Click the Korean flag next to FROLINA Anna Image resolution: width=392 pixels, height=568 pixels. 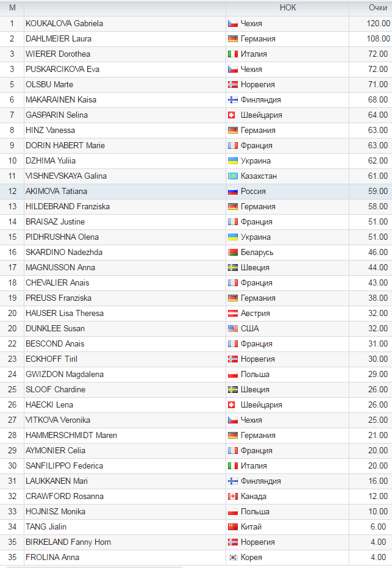[233, 557]
